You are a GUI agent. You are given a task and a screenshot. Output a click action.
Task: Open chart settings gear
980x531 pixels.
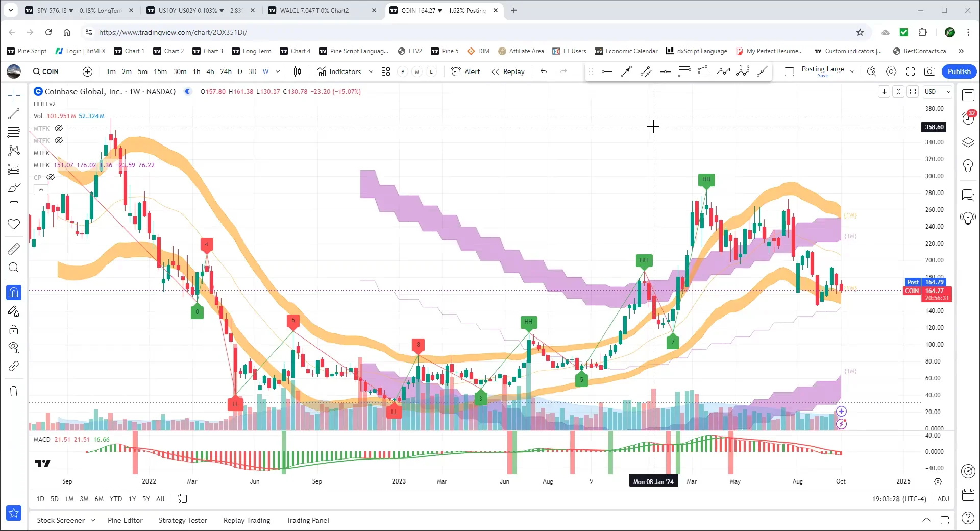(891, 72)
